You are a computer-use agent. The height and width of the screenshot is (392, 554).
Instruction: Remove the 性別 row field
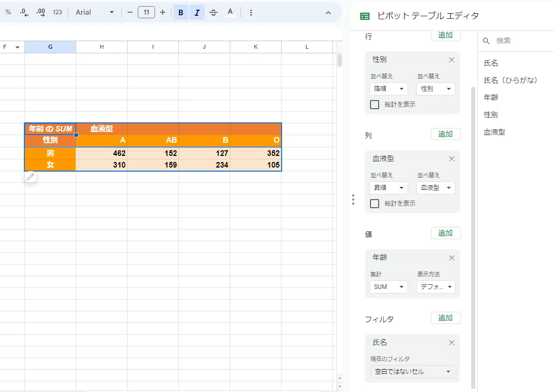coord(451,60)
